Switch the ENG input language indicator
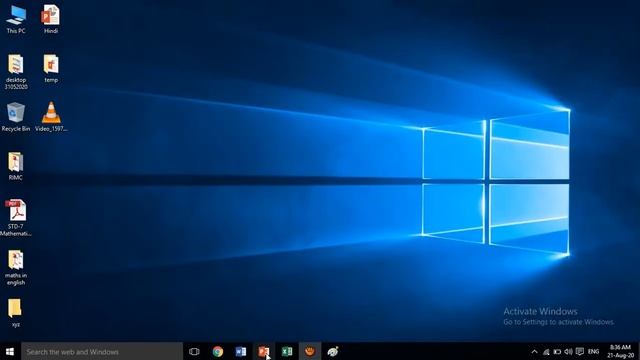 (593, 351)
